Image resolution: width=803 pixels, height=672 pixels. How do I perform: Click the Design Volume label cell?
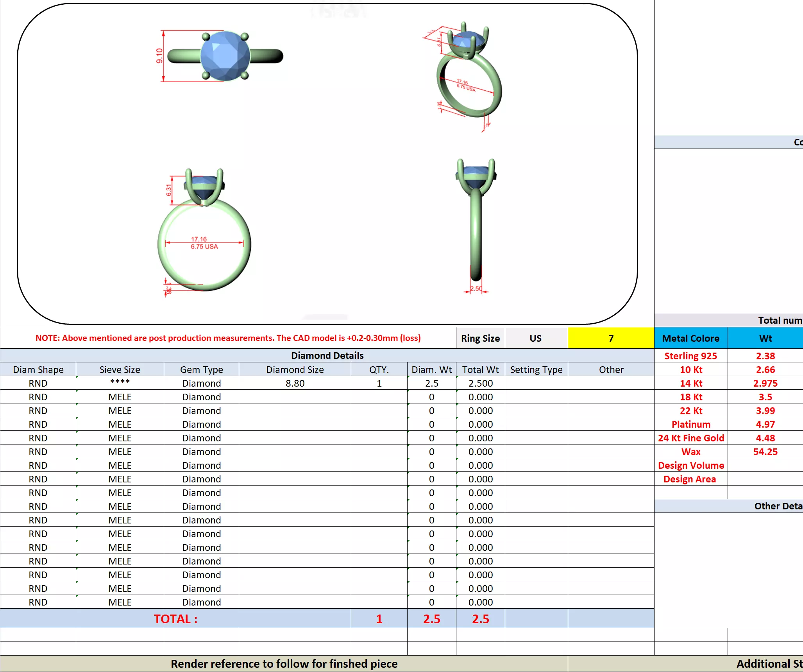690,465
